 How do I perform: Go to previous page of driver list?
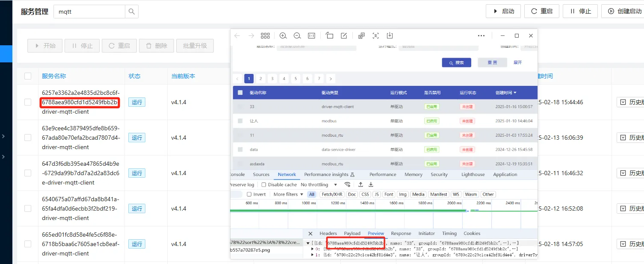[x=237, y=79]
